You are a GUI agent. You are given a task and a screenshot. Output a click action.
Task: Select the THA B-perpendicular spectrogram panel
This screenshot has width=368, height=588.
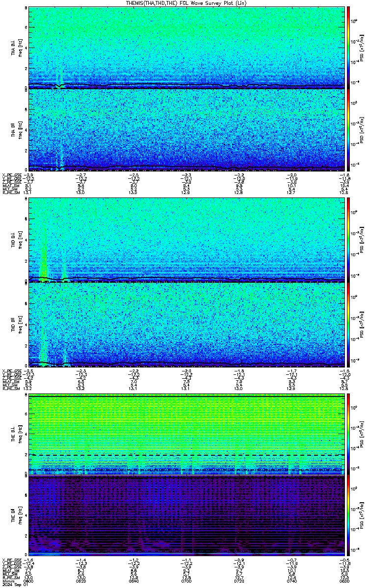186,48
